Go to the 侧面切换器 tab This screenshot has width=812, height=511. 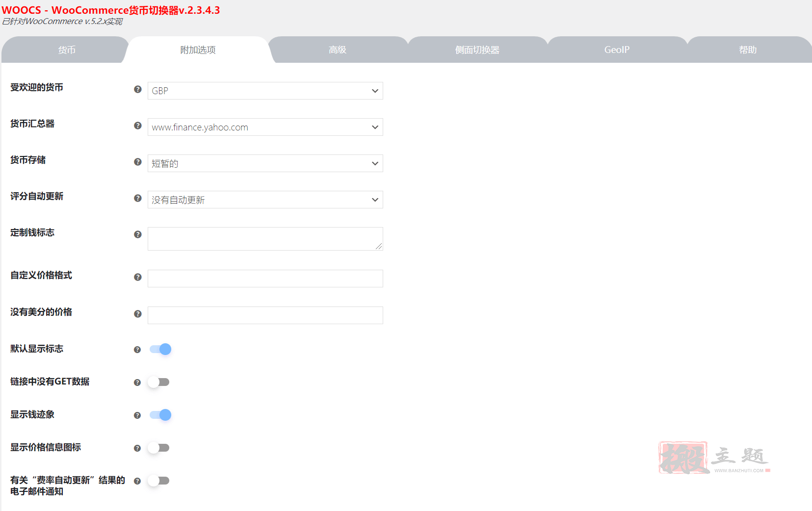point(477,50)
